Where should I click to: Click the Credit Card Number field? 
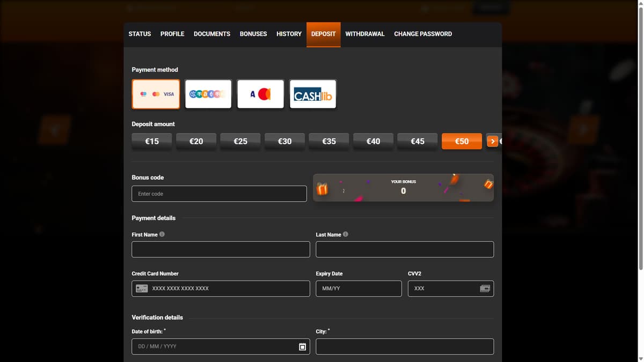coord(221,289)
